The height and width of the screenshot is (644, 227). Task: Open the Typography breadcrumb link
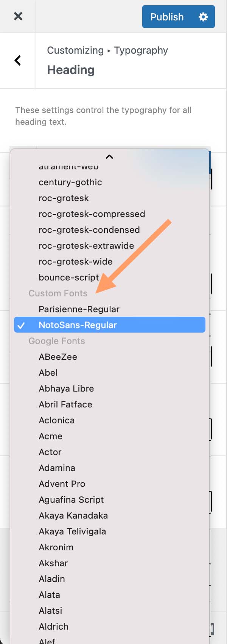[x=140, y=50]
